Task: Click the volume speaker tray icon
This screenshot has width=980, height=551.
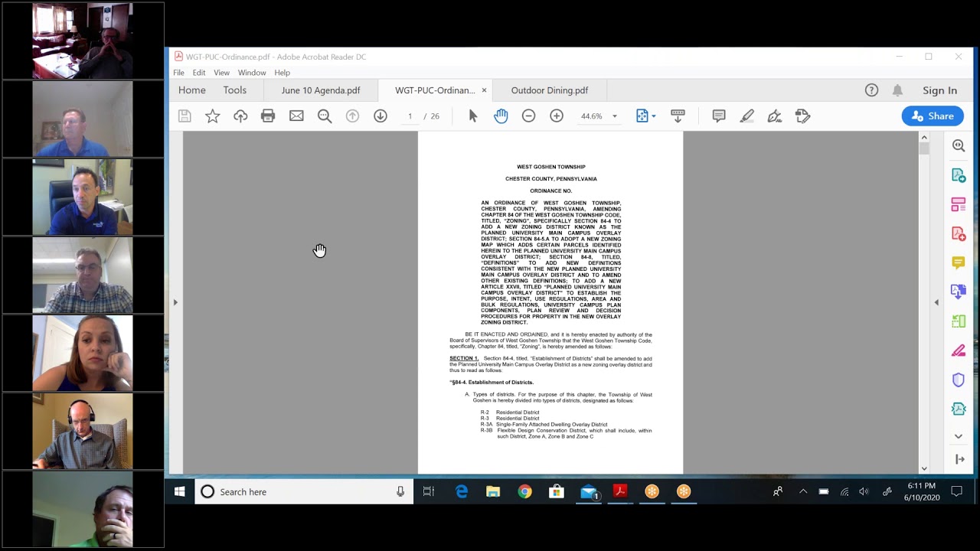Action: [x=864, y=492]
